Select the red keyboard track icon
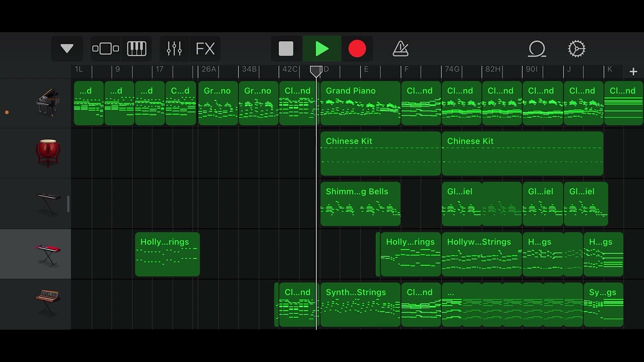This screenshot has width=644, height=362. [48, 254]
